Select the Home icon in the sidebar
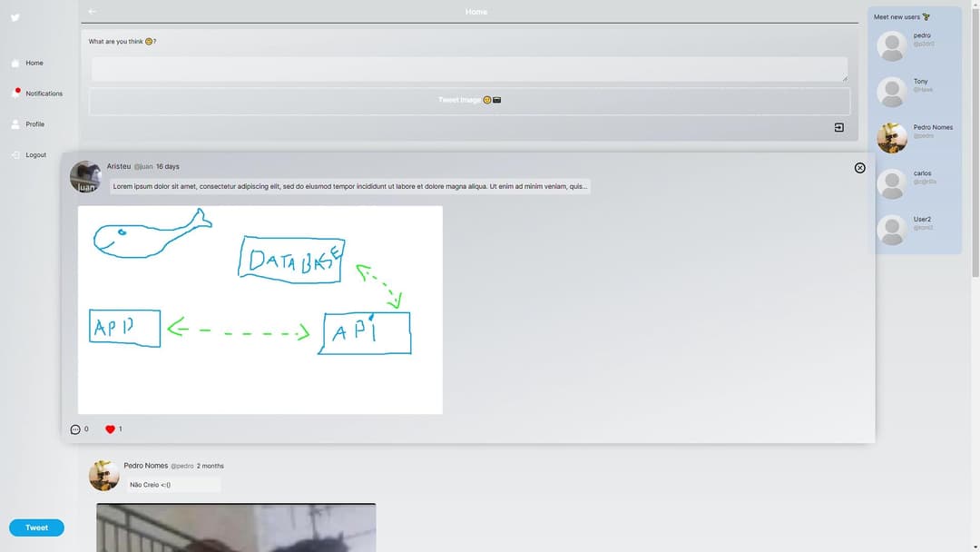This screenshot has width=980, height=552. [15, 63]
